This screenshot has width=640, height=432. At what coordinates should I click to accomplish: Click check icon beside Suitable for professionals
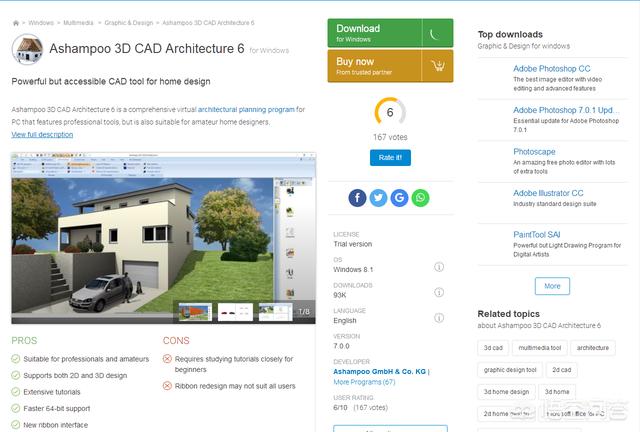point(16,359)
